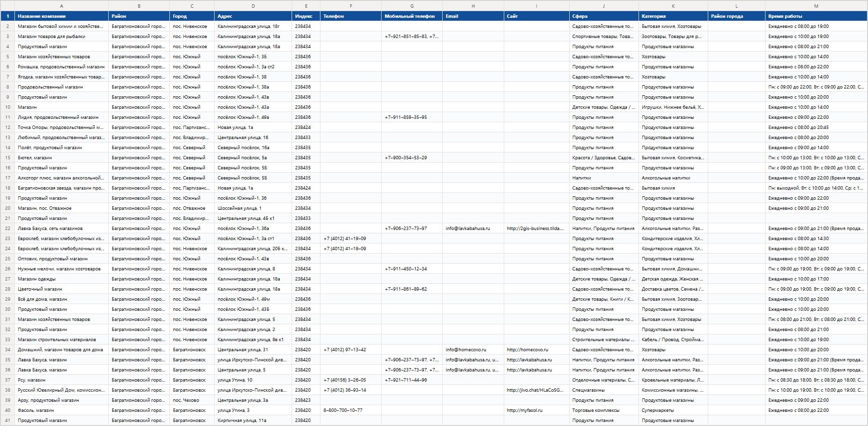This screenshot has height=434, width=868.
Task: Select 'Магазин товаров для рыбалки' cell
Action: click(x=62, y=37)
